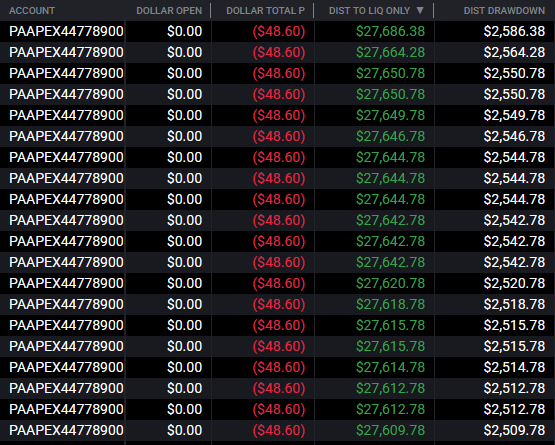Pick account PAAPEX44778900 in the $27,649.78 row
Image resolution: width=555 pixels, height=445 pixels.
[66, 115]
